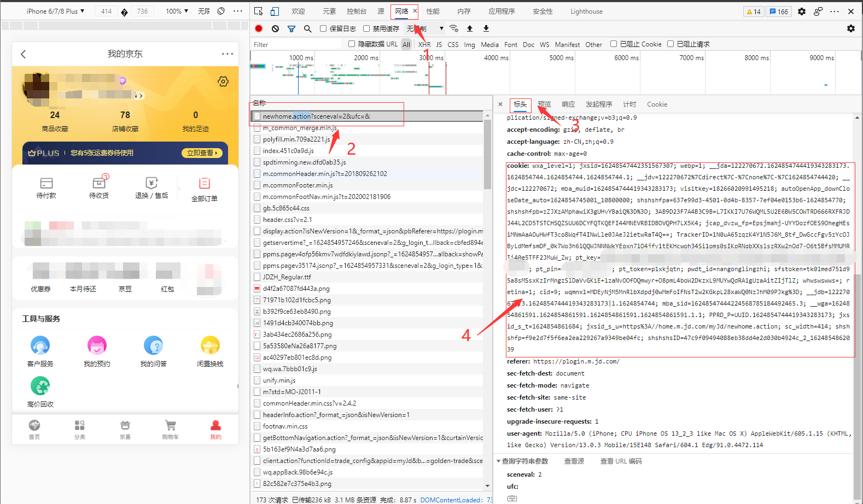Click request list vertical scrollbar
This screenshot has width=863, height=504.
(x=487, y=154)
